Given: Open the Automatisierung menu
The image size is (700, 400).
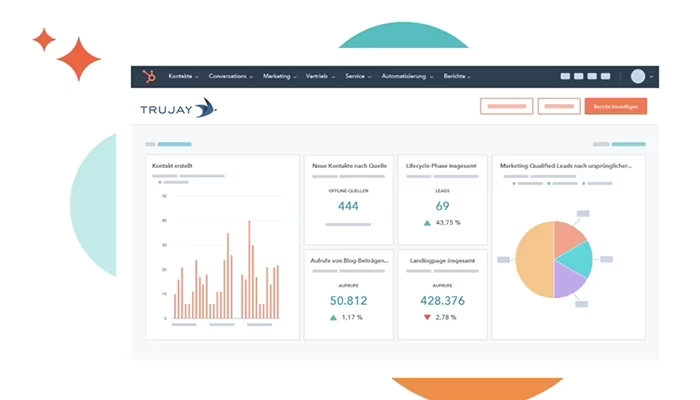Looking at the screenshot, I should tap(407, 76).
